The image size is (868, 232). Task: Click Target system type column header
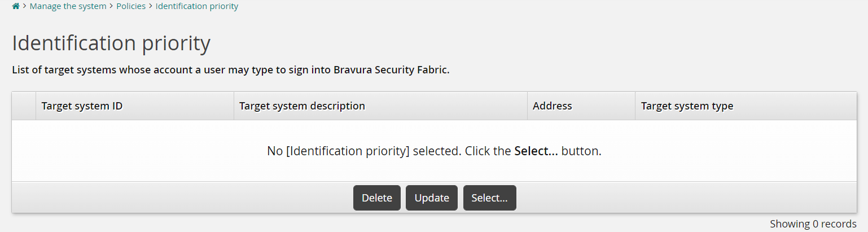point(687,106)
